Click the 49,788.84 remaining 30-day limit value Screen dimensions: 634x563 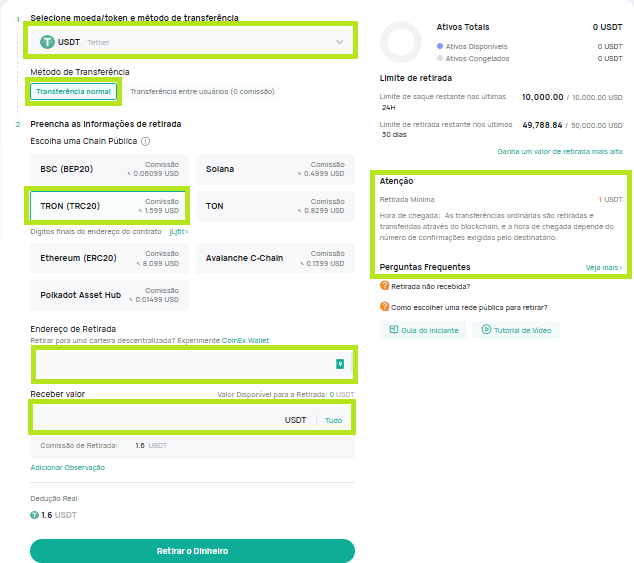tap(542, 125)
